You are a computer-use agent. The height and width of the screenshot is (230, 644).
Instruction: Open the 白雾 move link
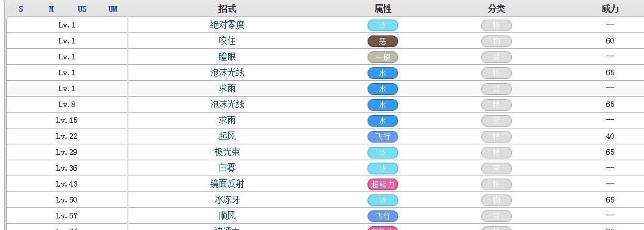[x=227, y=168]
